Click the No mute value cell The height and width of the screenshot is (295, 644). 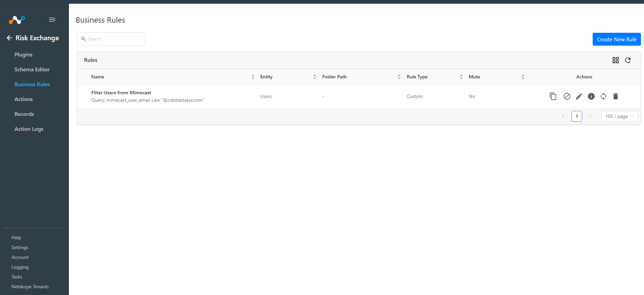click(x=472, y=96)
